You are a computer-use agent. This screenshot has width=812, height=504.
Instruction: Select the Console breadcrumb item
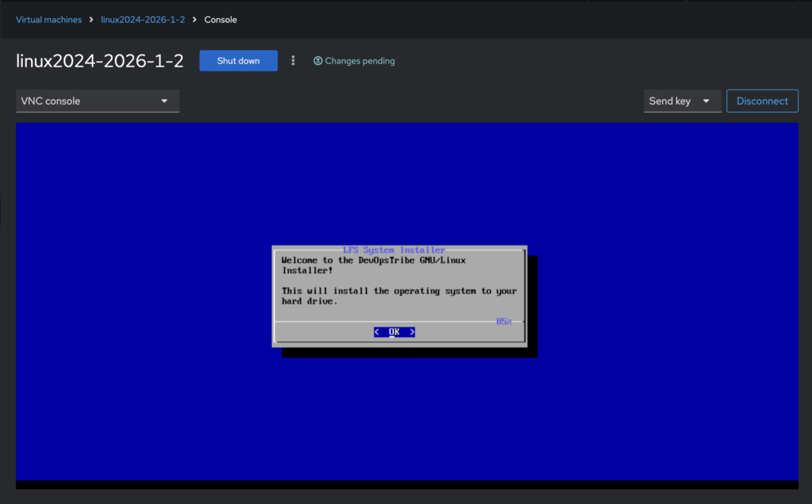220,20
